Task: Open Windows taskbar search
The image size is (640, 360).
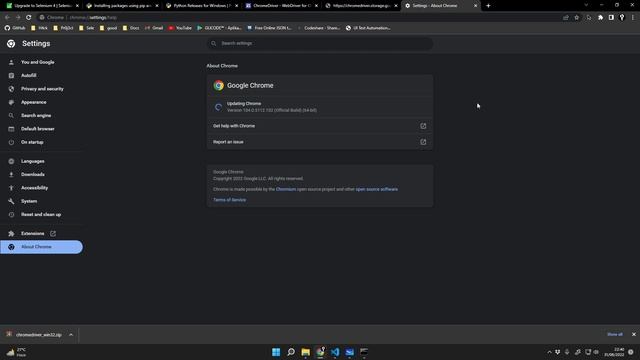Action: click(x=291, y=352)
